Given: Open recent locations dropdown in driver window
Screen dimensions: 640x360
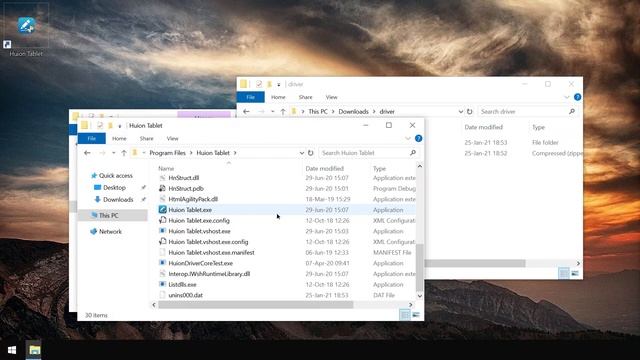Looking at the screenshot, I should point(272,111).
